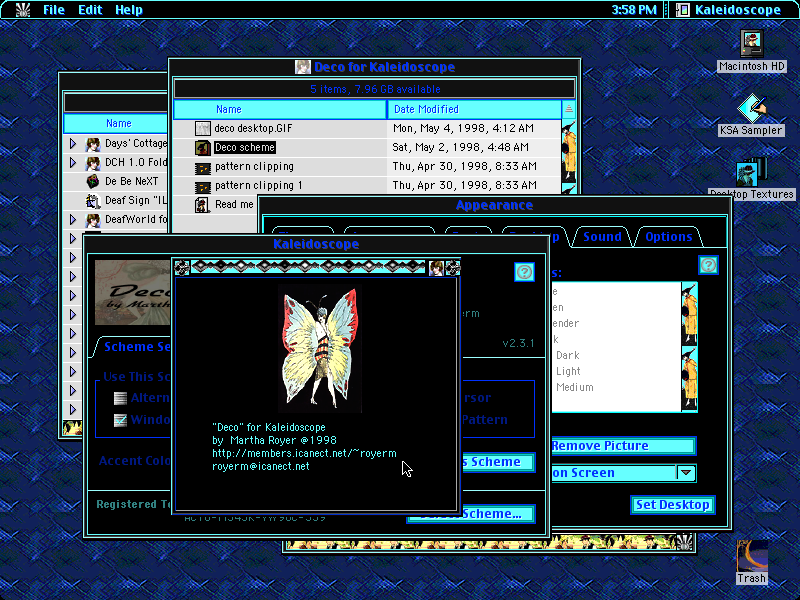
Task: Click the Mon, May 4, 1998 date cell
Action: tap(463, 129)
